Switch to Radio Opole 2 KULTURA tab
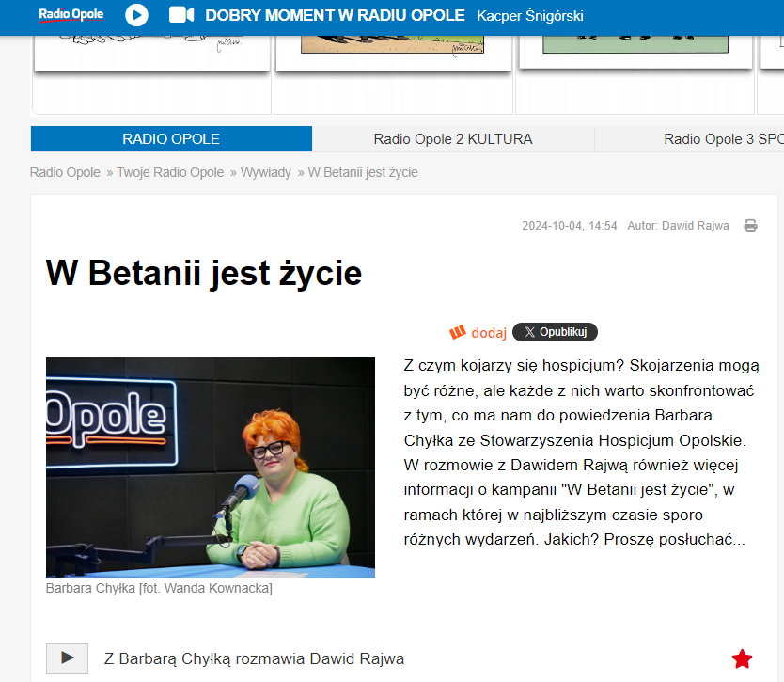The image size is (784, 682). pyautogui.click(x=453, y=138)
